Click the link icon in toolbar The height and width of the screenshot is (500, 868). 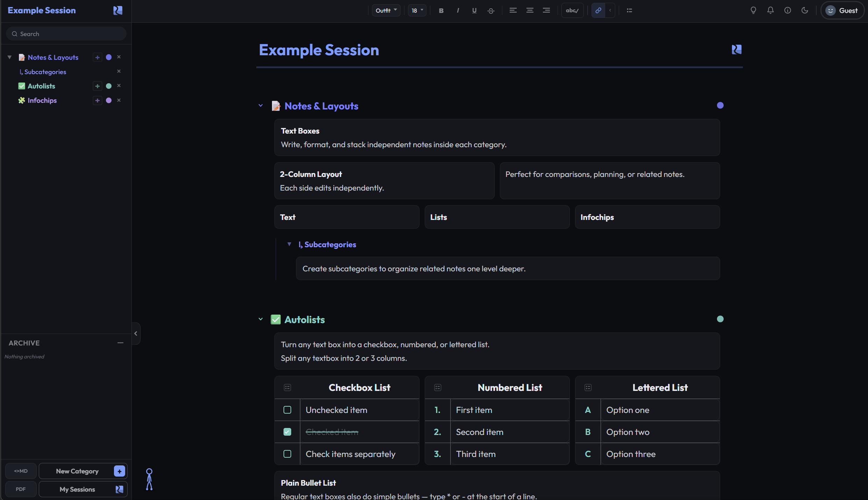point(598,10)
